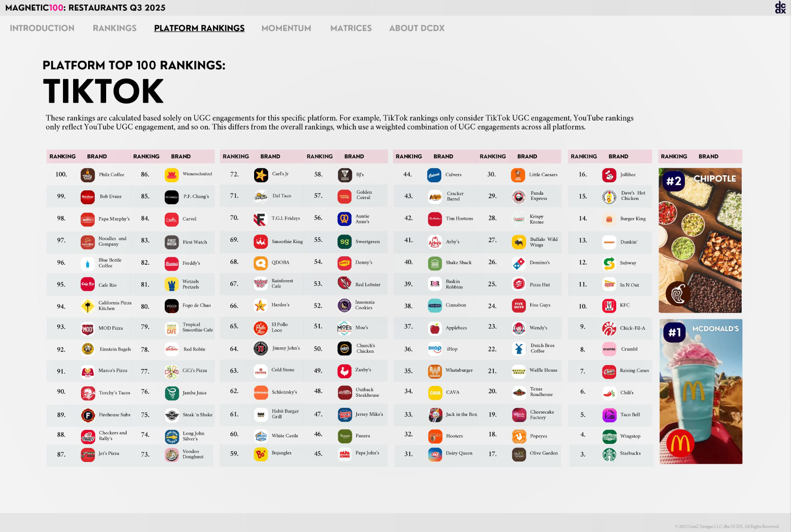Open the #1 McDonald's featured image
Screen dimensions: 791x532
tap(701, 392)
